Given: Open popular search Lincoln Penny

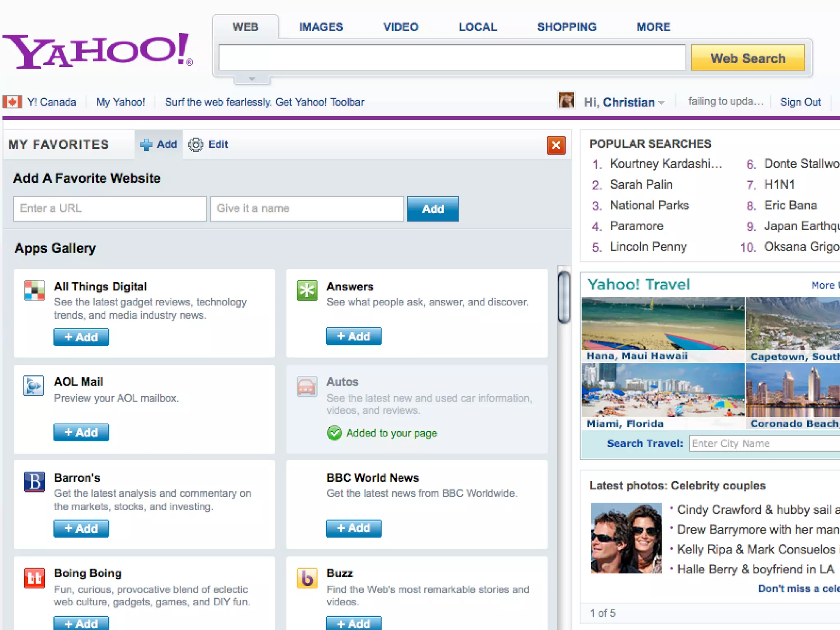Looking at the screenshot, I should tap(648, 247).
